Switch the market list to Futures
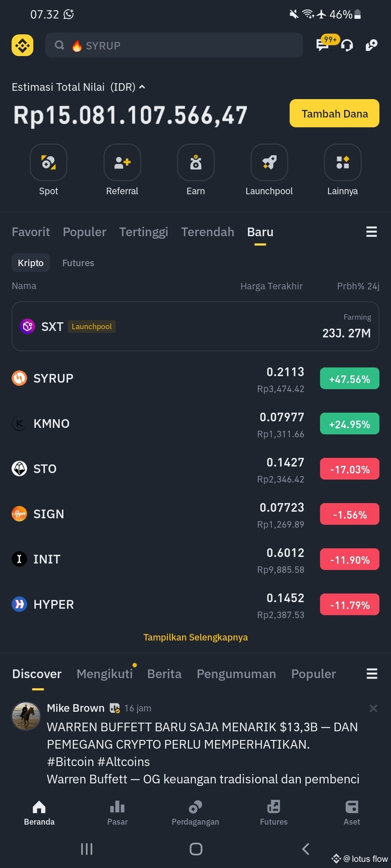The image size is (391, 868). tap(78, 263)
